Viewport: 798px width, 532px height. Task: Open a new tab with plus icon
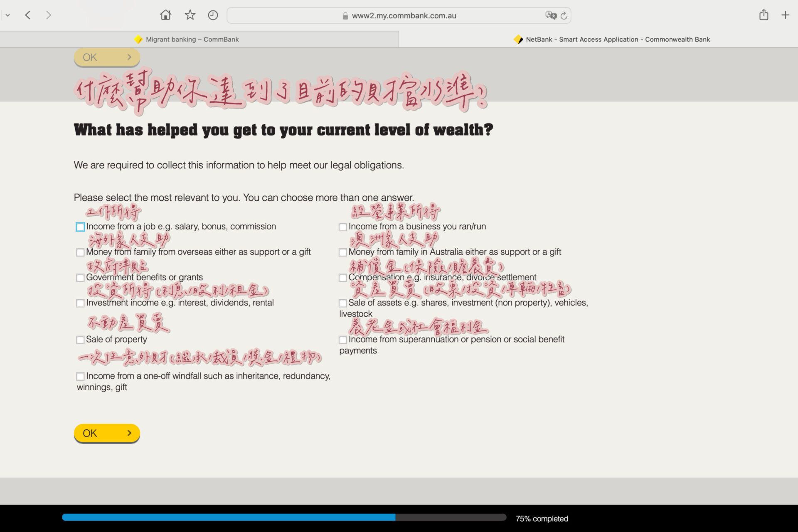[785, 15]
